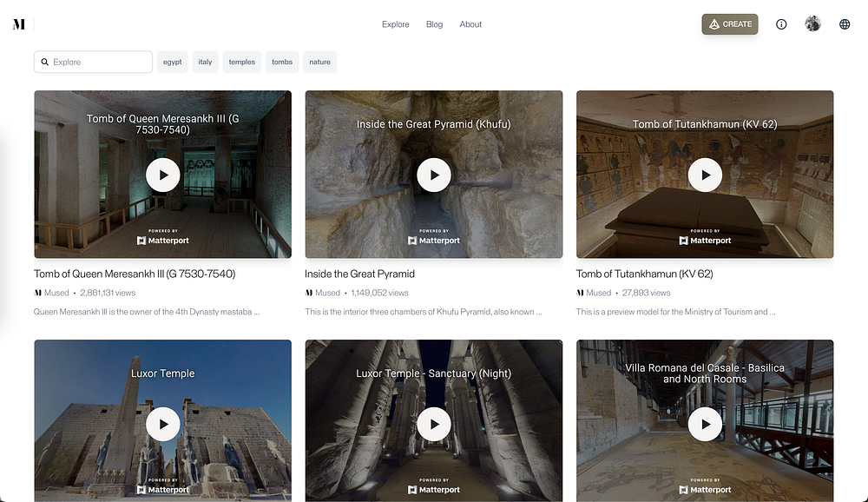The height and width of the screenshot is (502, 868).
Task: Open the Tomb of Queen Meresankh III title link
Action: 135,274
